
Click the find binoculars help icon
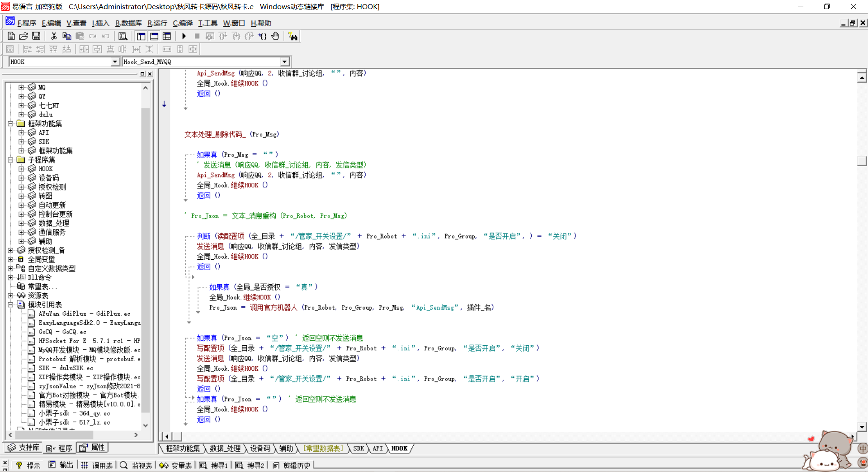293,36
